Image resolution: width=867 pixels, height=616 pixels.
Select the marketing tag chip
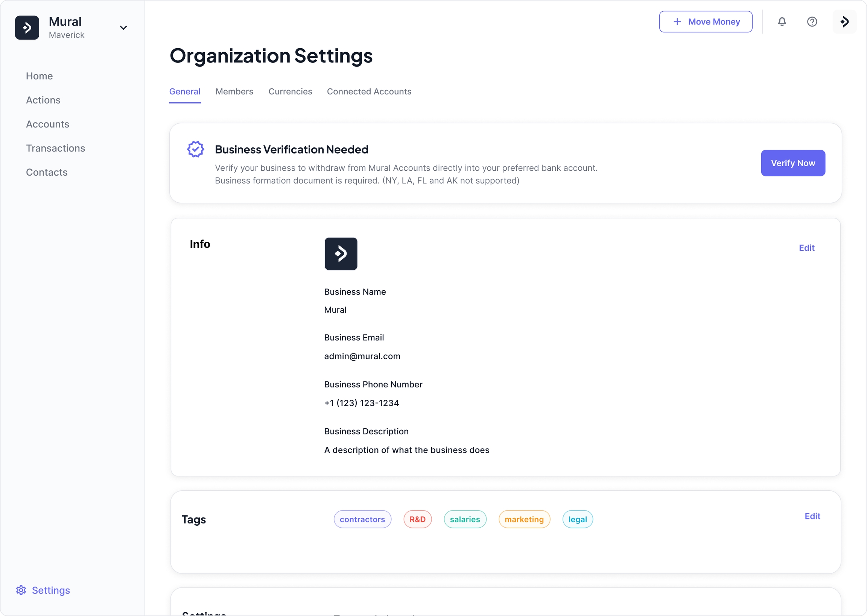point(523,519)
